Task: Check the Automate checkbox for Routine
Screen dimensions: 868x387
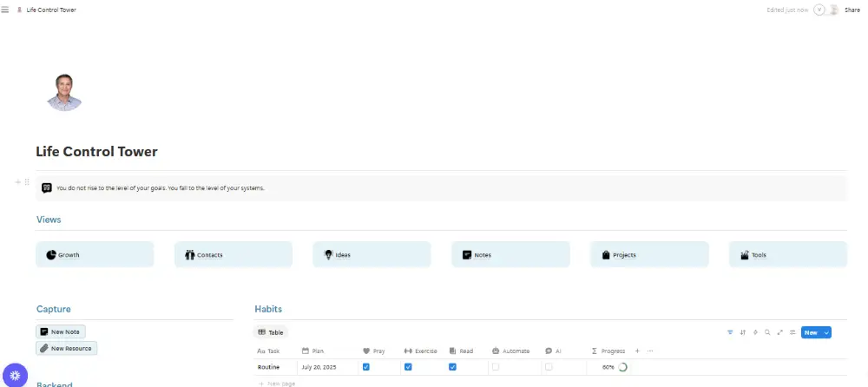Action: pos(496,367)
